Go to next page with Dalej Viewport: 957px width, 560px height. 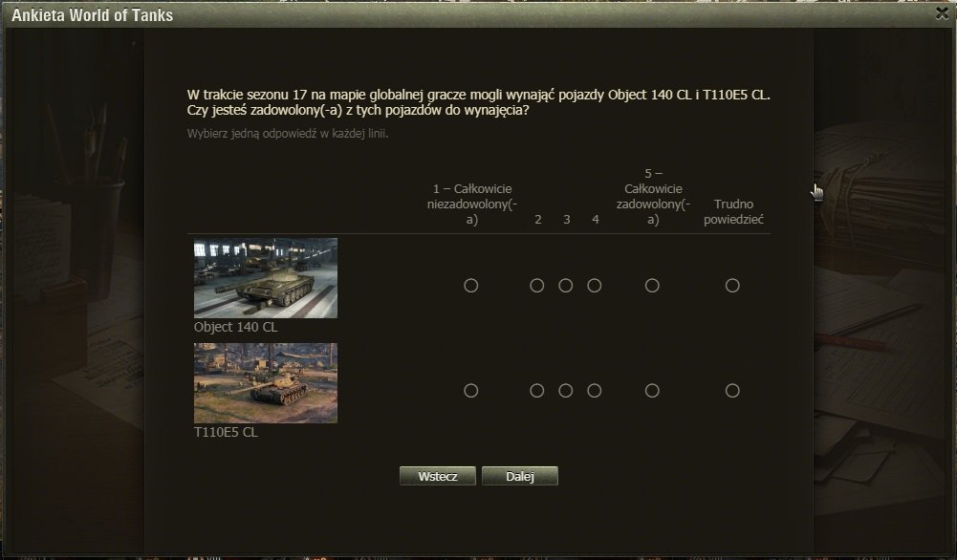520,477
